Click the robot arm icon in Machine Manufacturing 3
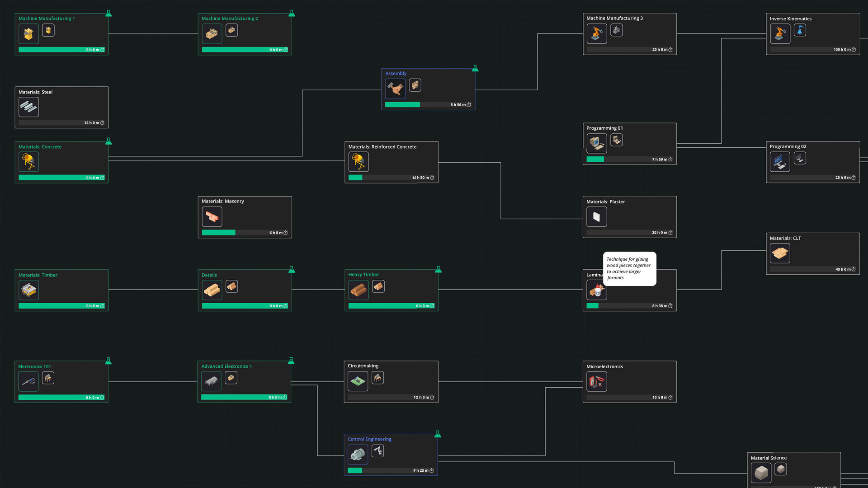 pos(596,33)
